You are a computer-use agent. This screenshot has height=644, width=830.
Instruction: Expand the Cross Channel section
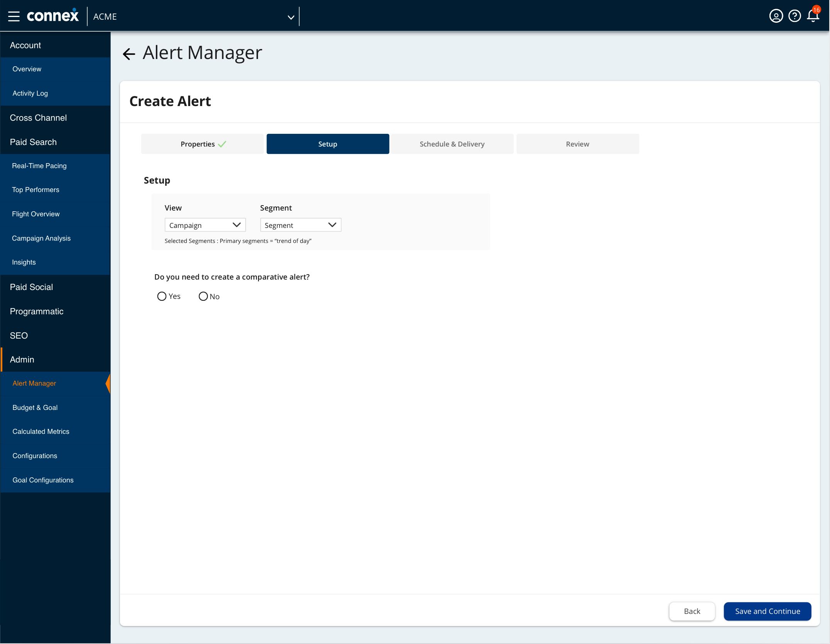tap(56, 118)
